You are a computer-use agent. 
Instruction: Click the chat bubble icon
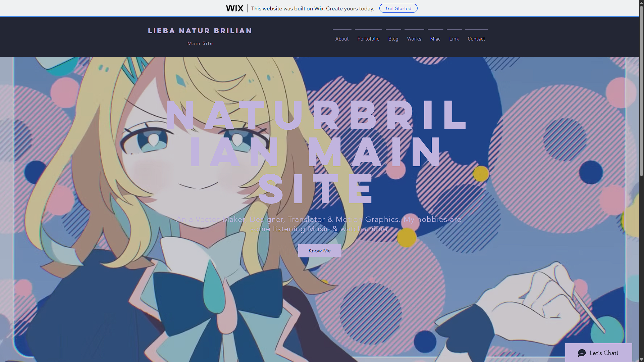click(582, 353)
